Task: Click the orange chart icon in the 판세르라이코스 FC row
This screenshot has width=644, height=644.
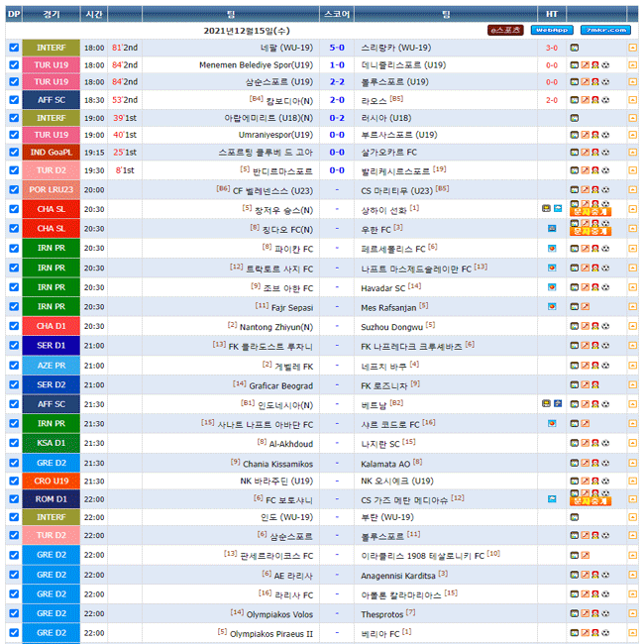Action: click(585, 555)
